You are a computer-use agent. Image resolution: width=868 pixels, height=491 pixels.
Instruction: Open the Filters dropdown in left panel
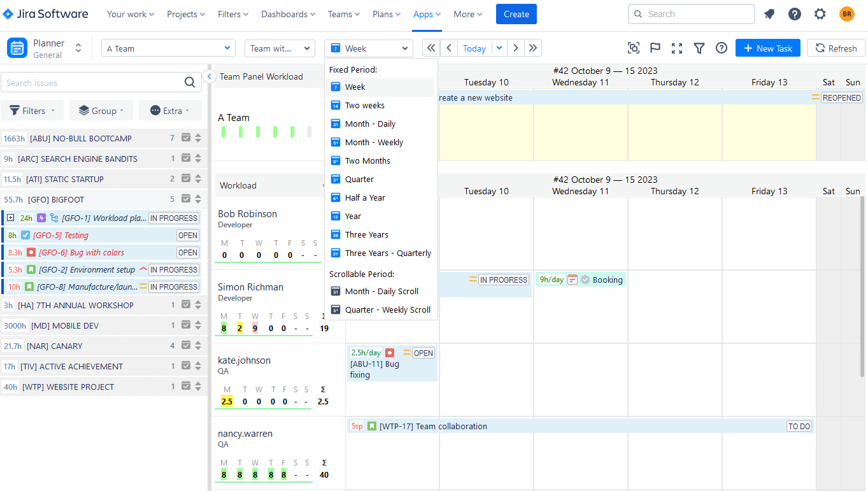click(32, 111)
